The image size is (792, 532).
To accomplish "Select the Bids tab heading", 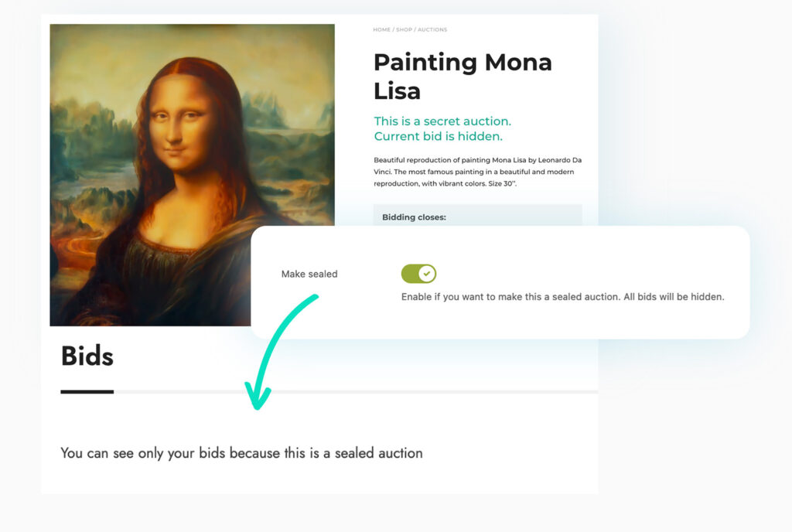I will click(x=87, y=356).
